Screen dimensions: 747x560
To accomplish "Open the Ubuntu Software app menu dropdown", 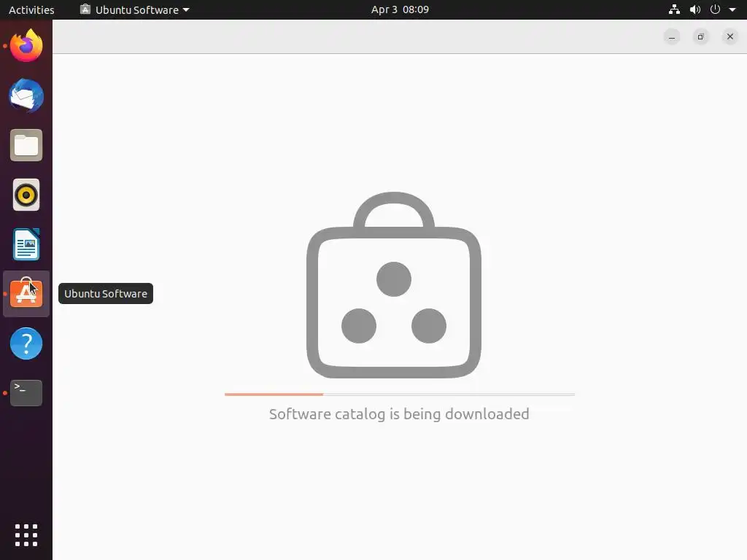I will pyautogui.click(x=135, y=9).
